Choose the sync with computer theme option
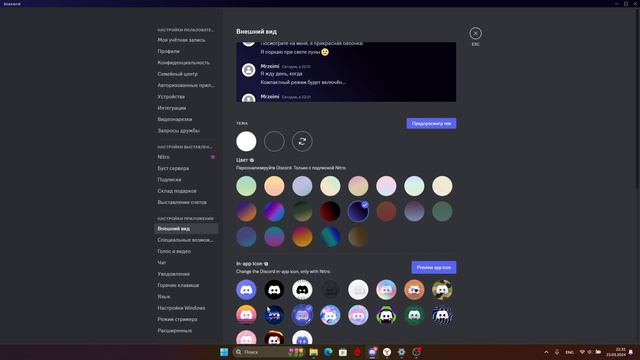 point(302,141)
